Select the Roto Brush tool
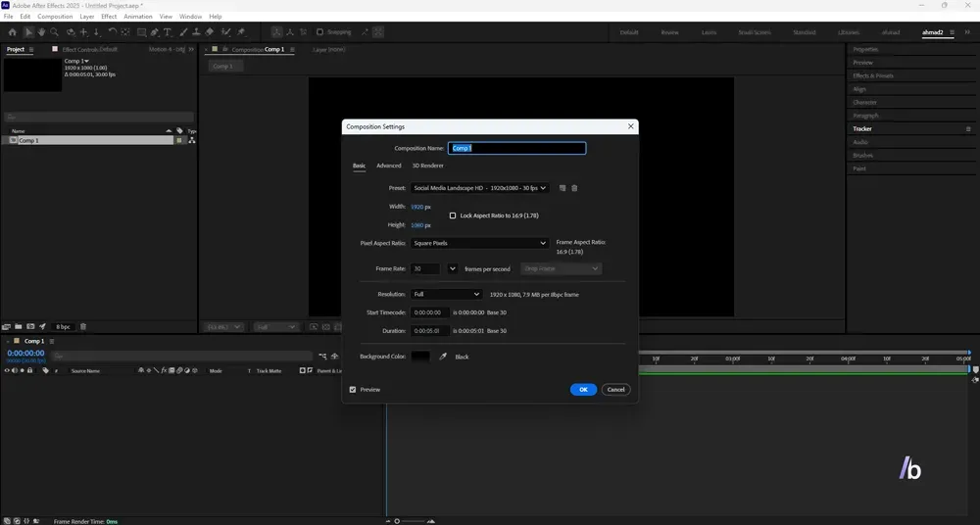This screenshot has width=980, height=525. tap(225, 32)
